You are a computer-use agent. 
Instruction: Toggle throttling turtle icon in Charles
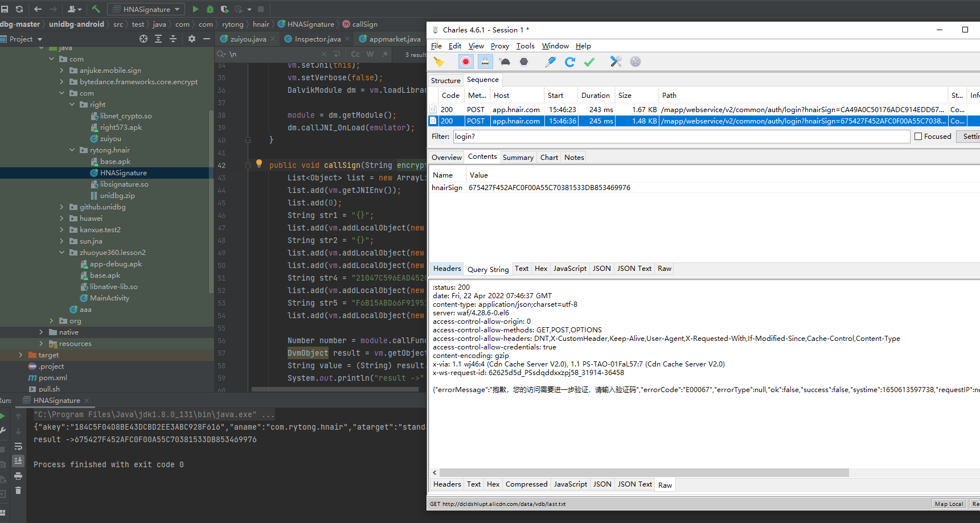505,61
